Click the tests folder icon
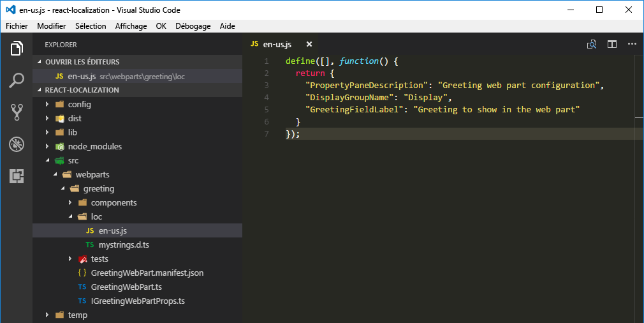The height and width of the screenshot is (323, 644). click(x=82, y=259)
